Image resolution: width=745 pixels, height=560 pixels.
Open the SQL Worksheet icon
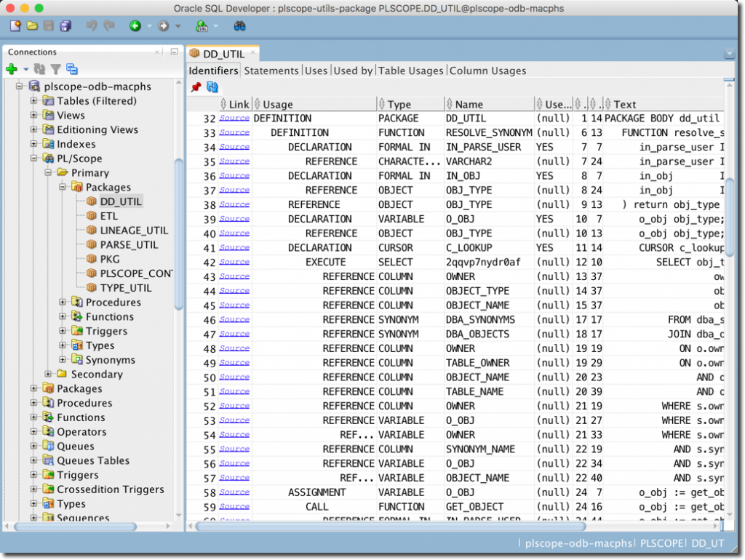pos(202,25)
